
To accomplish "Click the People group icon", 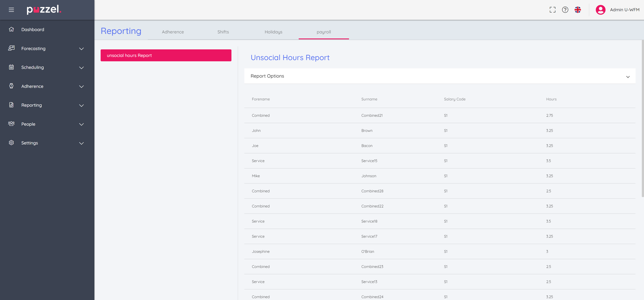I will click(x=11, y=124).
